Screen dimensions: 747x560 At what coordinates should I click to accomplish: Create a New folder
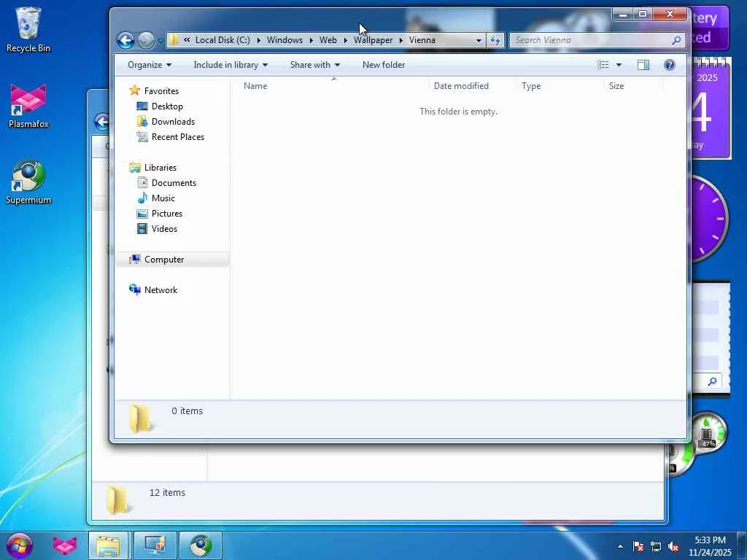point(384,65)
